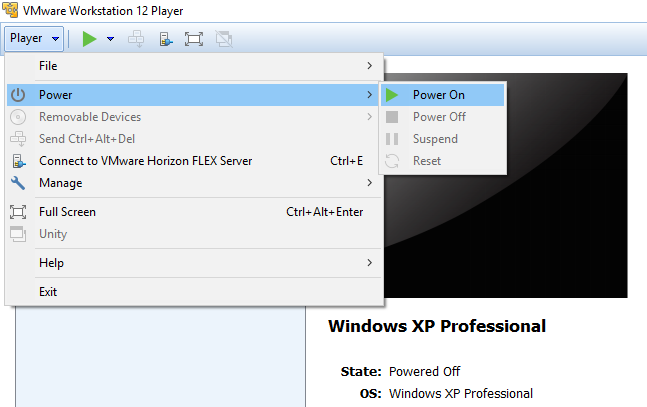This screenshot has width=647, height=407.
Task: Click the pause bars icon beside Suspend
Action: (x=392, y=139)
